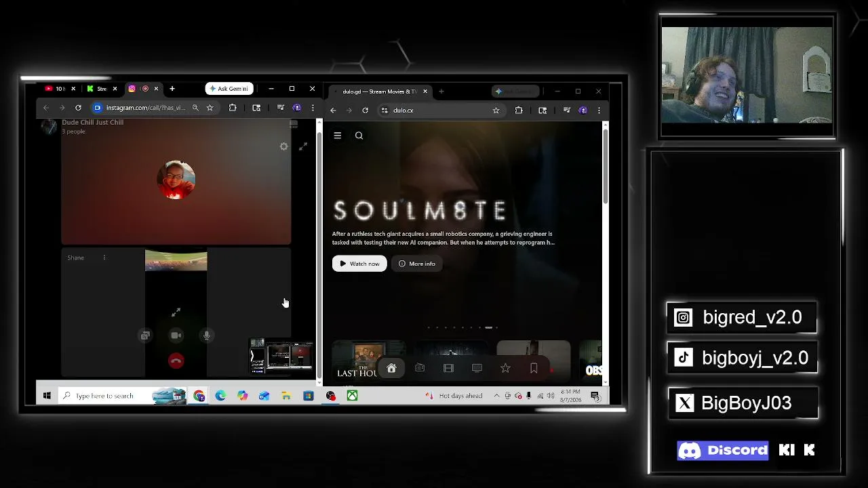Screen dimensions: 868x488
Task: Click the Type here to search box
Action: (122, 396)
